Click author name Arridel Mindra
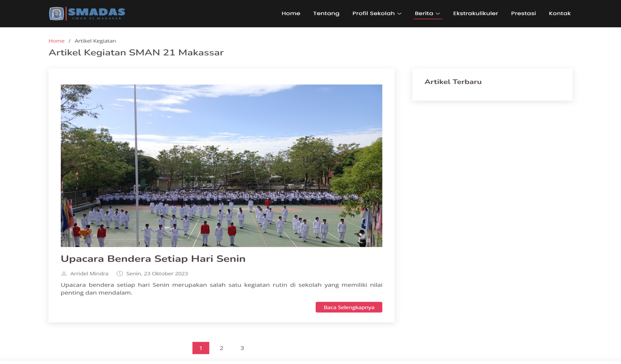The height and width of the screenshot is (364, 621). click(89, 274)
